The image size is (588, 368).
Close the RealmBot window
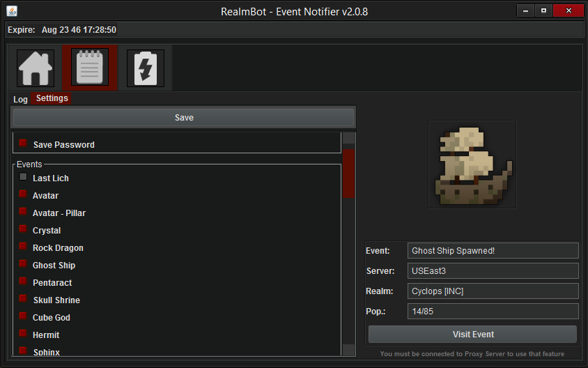[568, 11]
